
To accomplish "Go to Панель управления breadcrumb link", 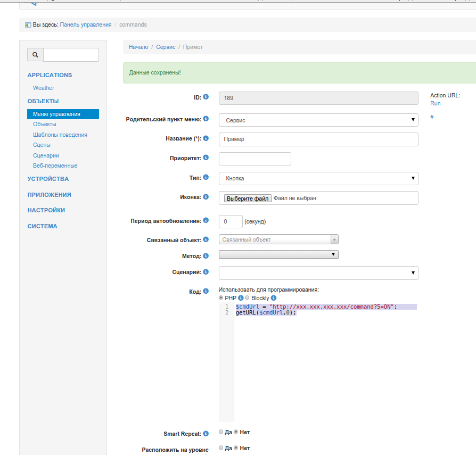I will [x=86, y=24].
